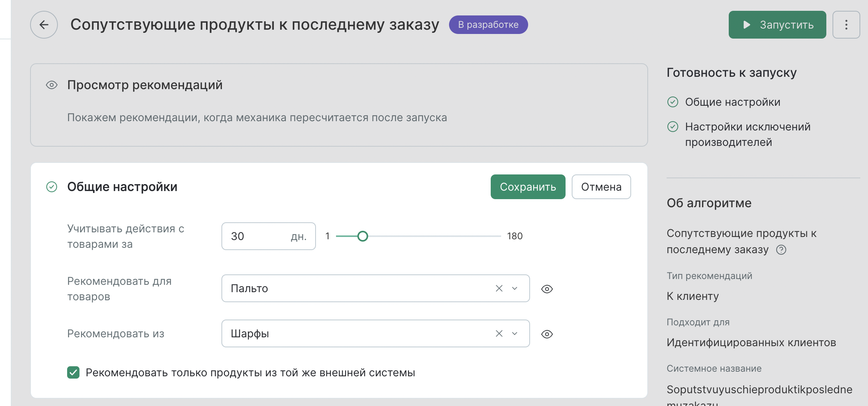Click the check icon next to Общие настройки heading
Viewport: 868px width, 406px height.
pyautogui.click(x=52, y=187)
